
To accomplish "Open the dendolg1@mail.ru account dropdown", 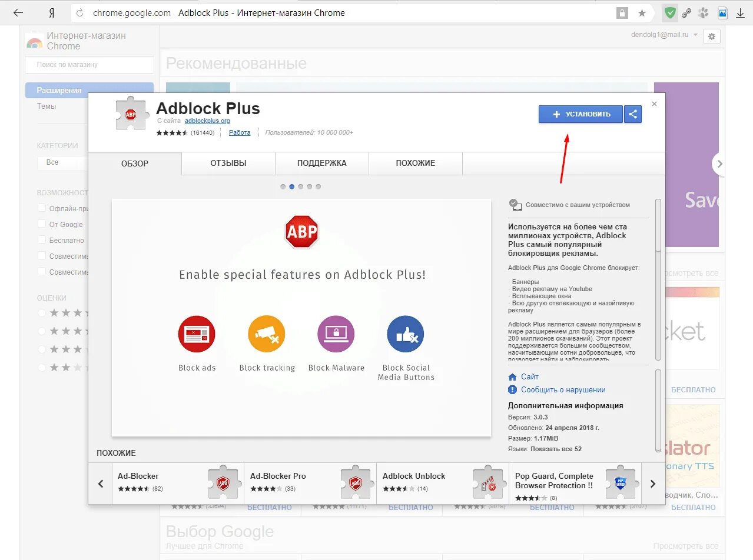I will 664,35.
